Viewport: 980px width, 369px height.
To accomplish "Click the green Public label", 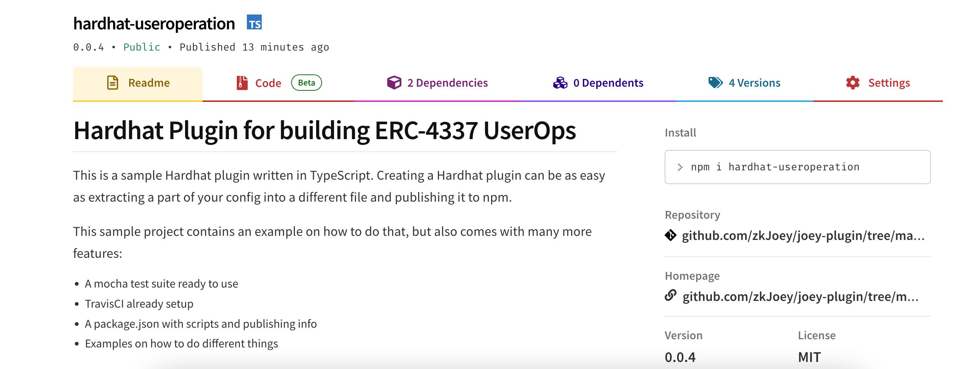I will pyautogui.click(x=141, y=47).
